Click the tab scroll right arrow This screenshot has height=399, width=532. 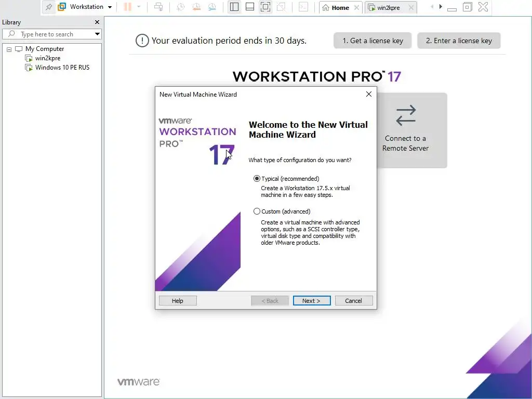pos(441,6)
